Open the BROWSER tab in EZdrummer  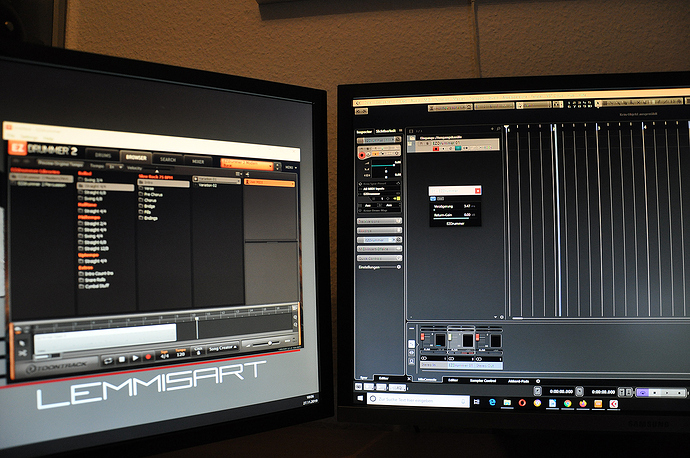coord(136,157)
